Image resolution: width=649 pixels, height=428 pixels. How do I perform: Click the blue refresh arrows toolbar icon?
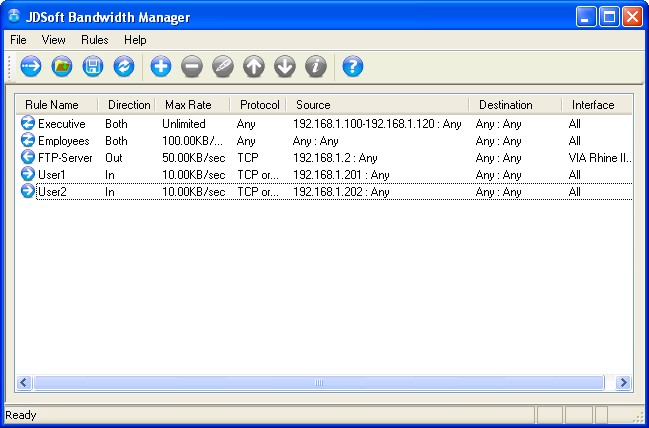point(124,67)
